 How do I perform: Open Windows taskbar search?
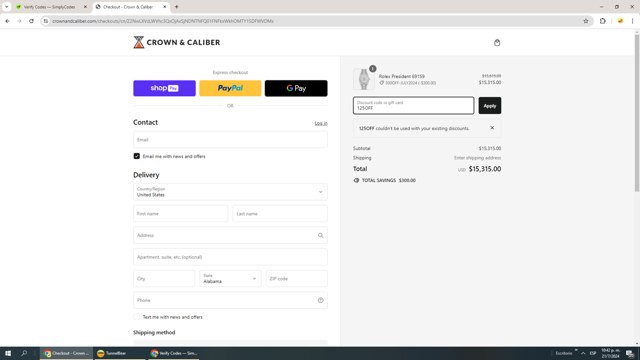[x=24, y=353]
